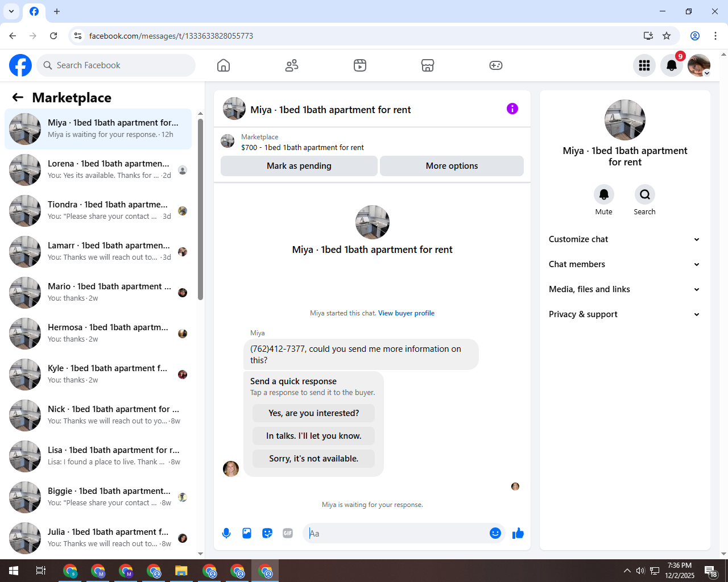Open taskbar clock showing 7:36 PM
The height and width of the screenshot is (582, 728).
(x=680, y=571)
